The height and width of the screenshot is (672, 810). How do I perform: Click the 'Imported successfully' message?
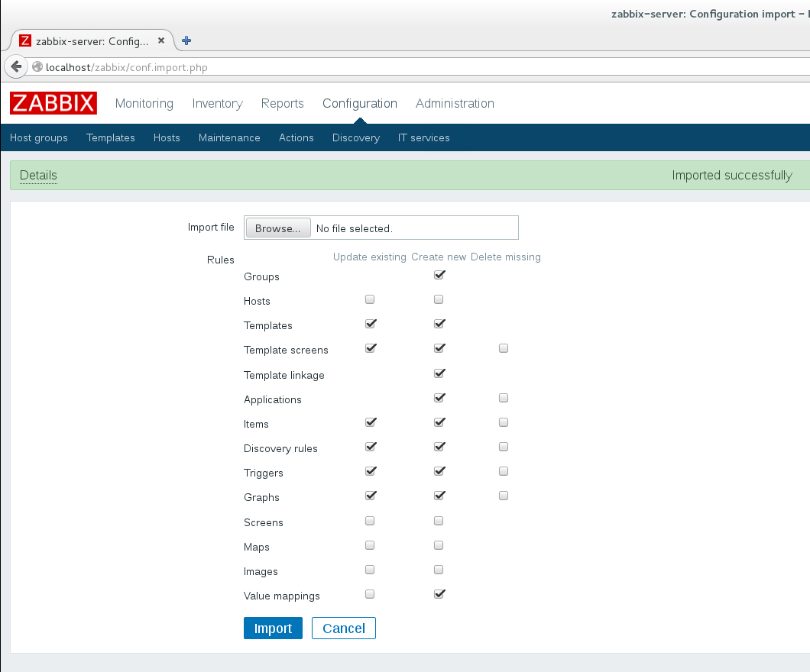tap(732, 176)
